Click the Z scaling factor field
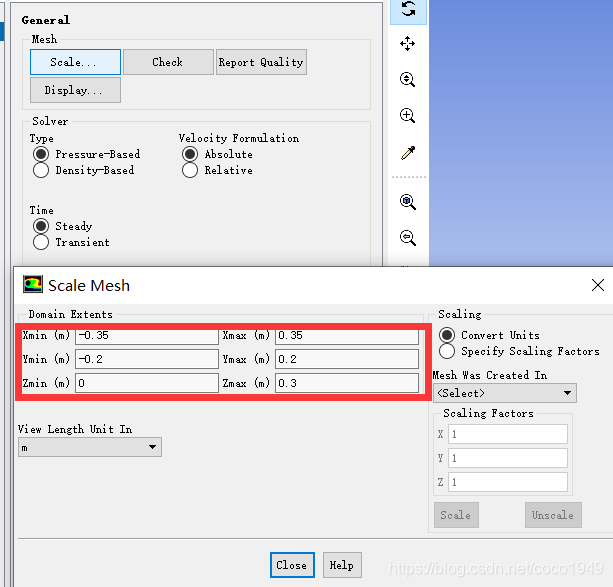 [508, 482]
